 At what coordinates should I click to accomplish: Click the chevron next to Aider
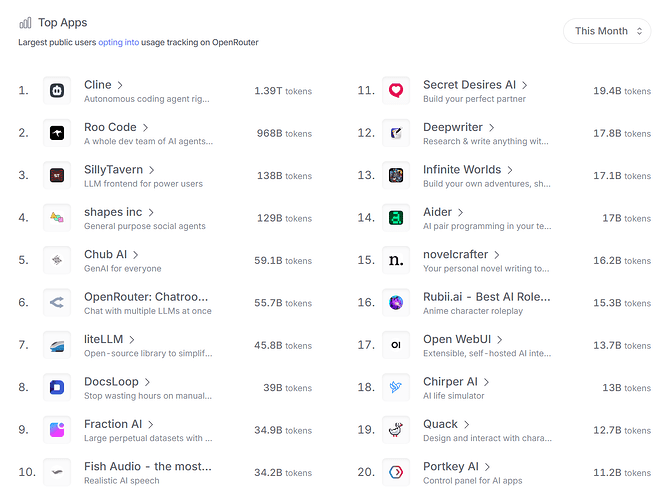click(x=460, y=213)
